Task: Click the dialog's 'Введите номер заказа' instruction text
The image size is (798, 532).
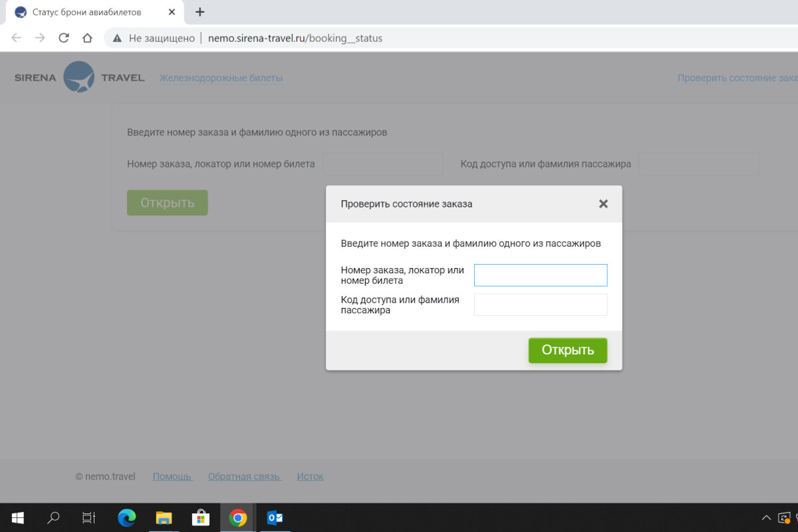Action: click(x=471, y=243)
